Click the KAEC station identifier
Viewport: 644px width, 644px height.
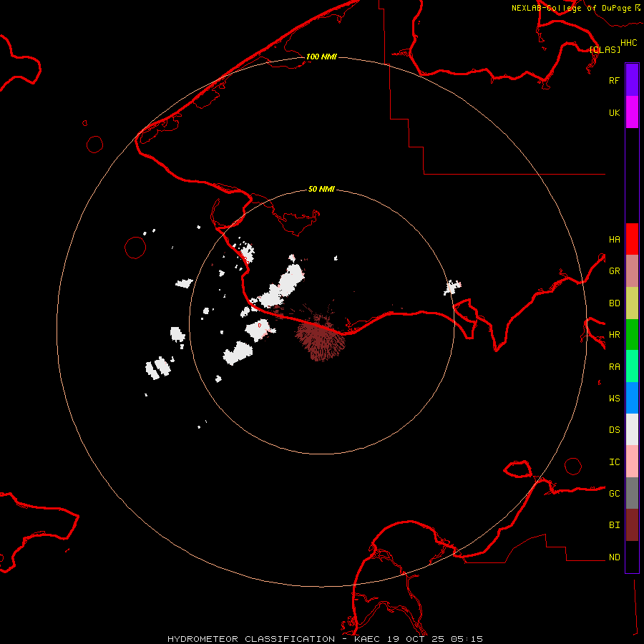[367, 639]
